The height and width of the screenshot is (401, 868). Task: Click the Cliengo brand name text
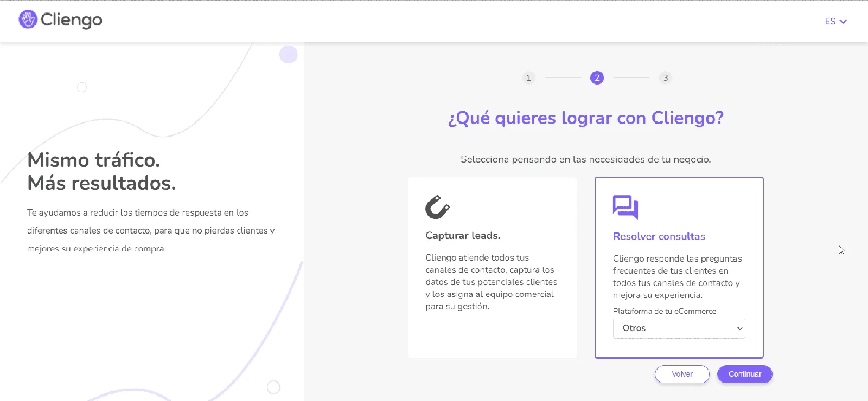coord(71,20)
